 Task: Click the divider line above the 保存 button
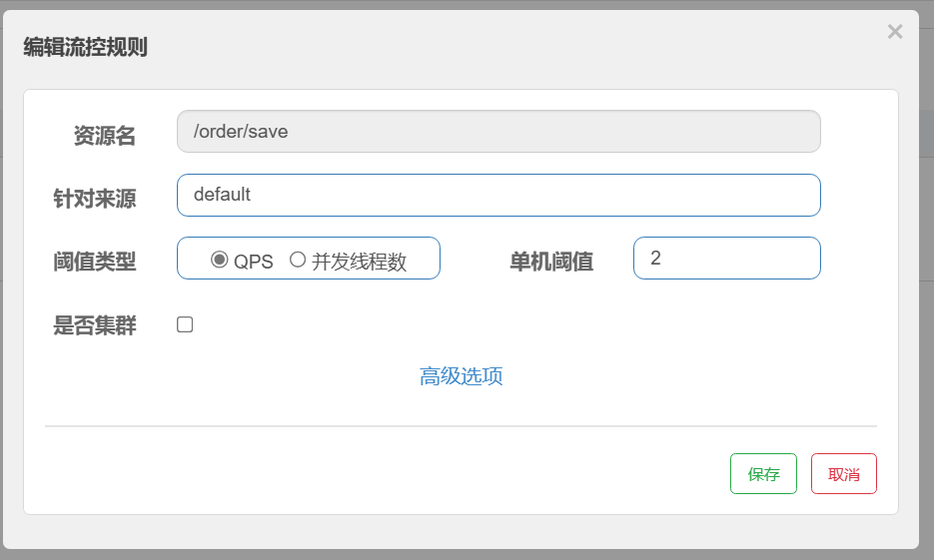point(461,426)
